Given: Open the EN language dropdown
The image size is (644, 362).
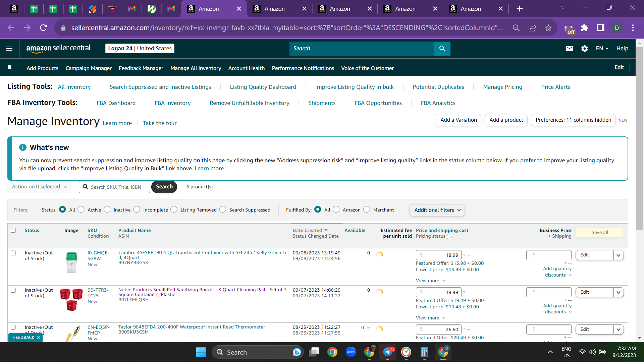Looking at the screenshot, I should [602, 49].
